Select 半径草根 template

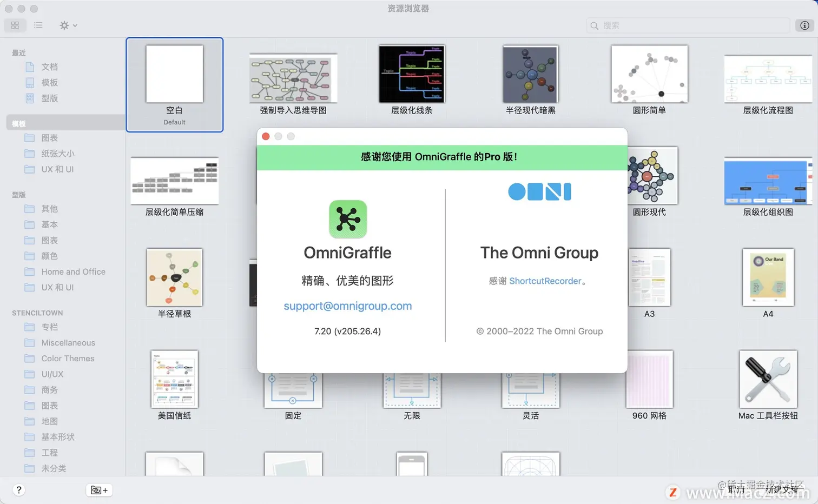174,277
